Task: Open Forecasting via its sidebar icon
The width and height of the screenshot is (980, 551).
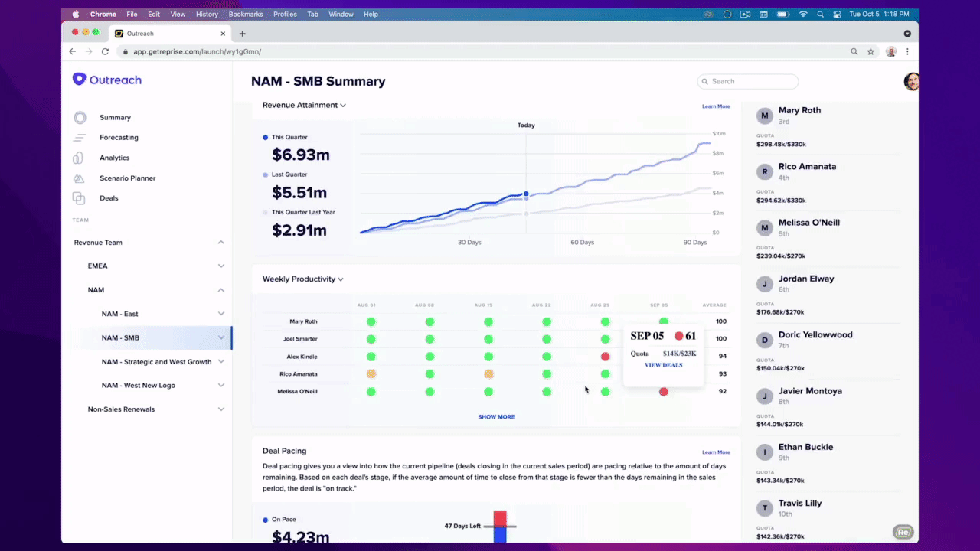Action: 80,138
